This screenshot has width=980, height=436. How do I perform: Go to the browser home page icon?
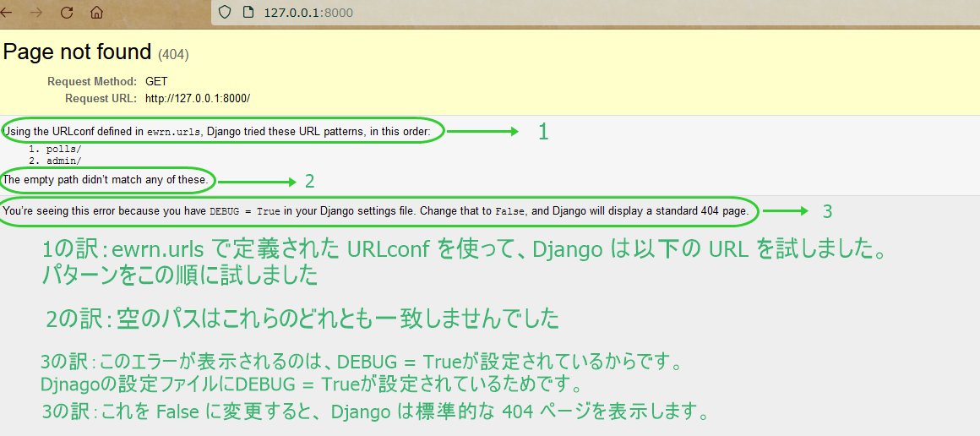[95, 12]
